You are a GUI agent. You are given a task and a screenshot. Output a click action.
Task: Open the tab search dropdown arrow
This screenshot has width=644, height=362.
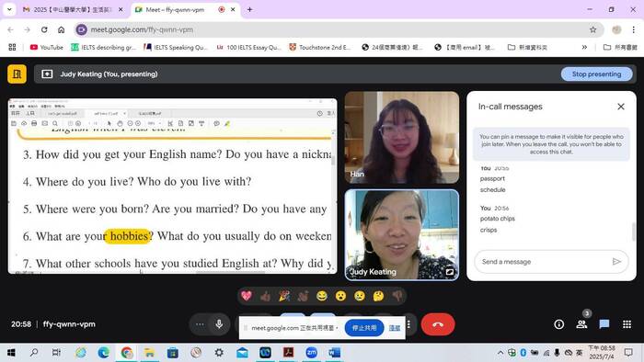click(9, 9)
